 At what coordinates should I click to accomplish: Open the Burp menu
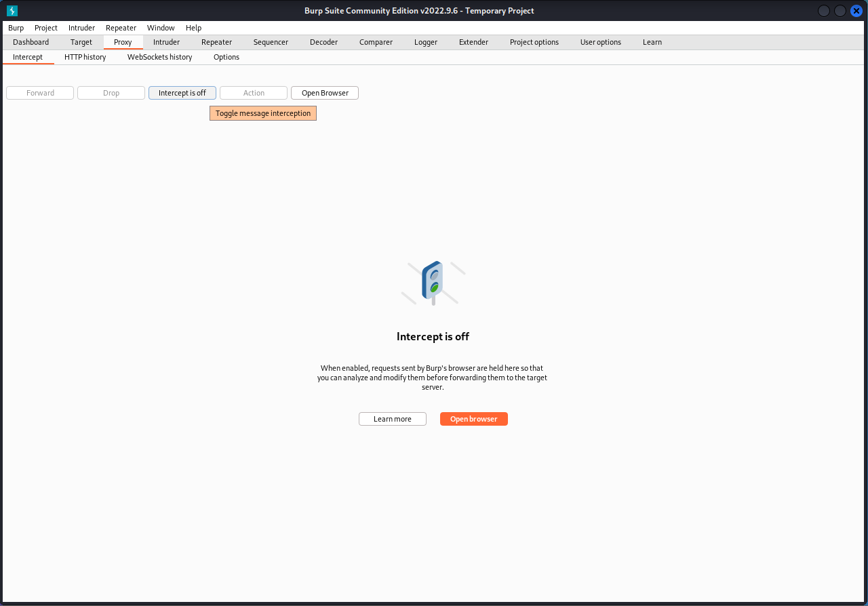(x=16, y=28)
